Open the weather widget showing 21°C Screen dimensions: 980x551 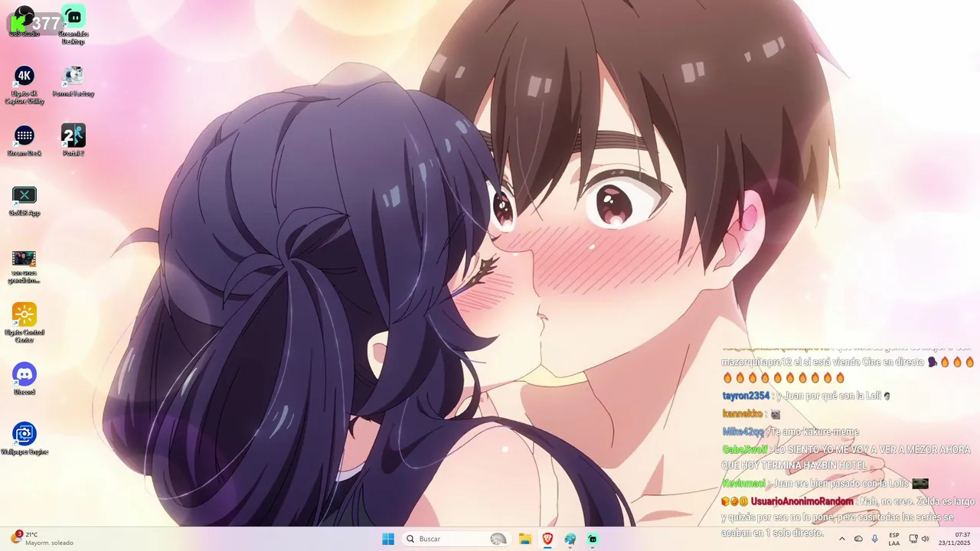42,539
